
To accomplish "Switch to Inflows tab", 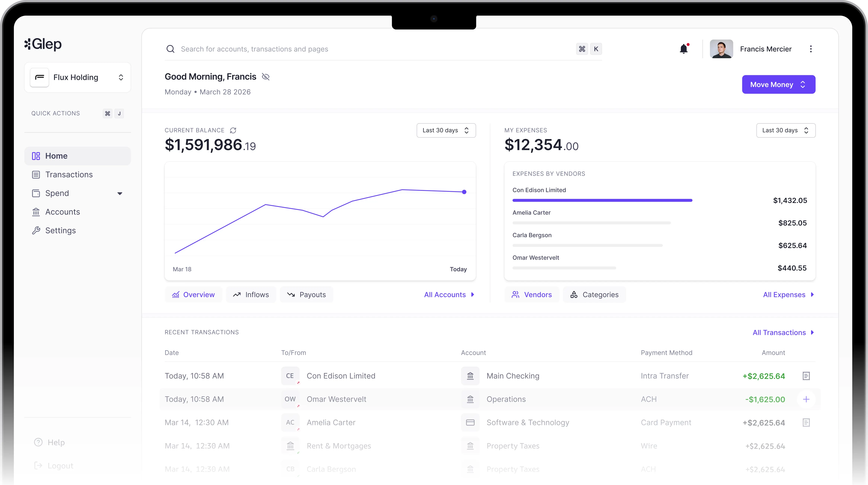I will pos(251,294).
